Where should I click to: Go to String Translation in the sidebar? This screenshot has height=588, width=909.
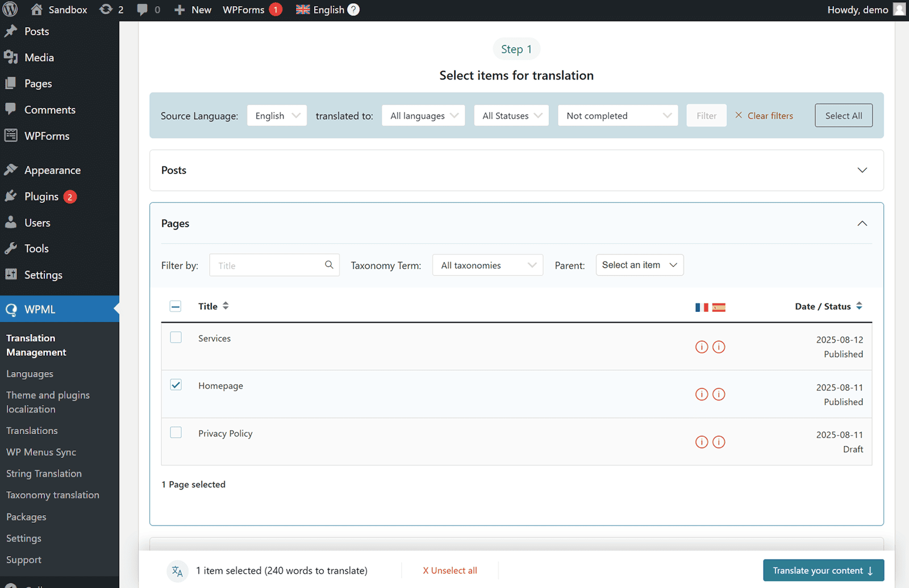[44, 473]
